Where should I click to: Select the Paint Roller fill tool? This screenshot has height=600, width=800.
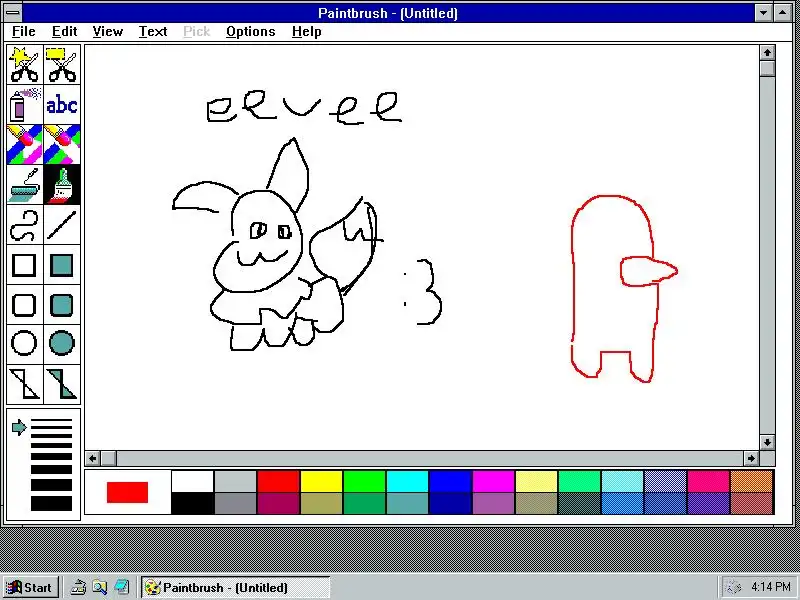[x=24, y=184]
